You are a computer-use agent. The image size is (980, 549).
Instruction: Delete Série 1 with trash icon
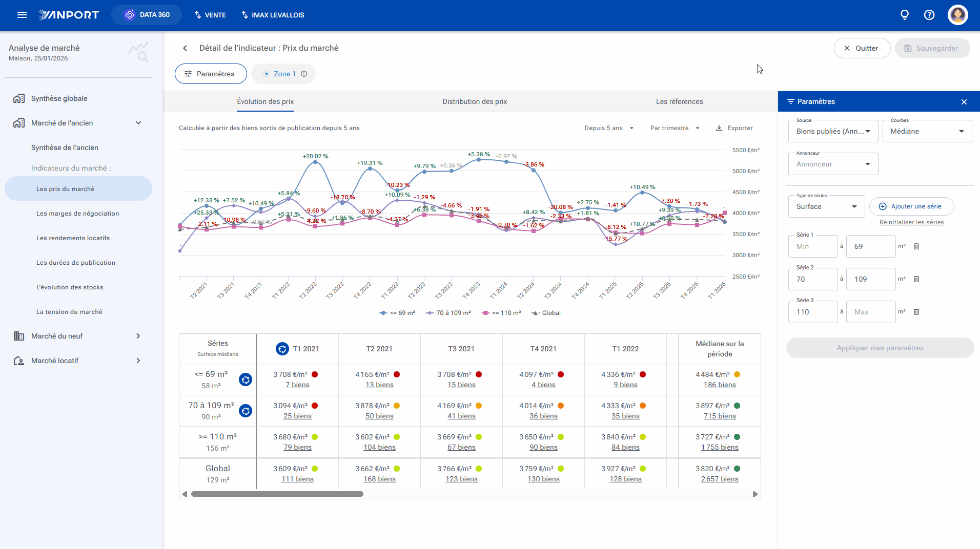point(916,246)
